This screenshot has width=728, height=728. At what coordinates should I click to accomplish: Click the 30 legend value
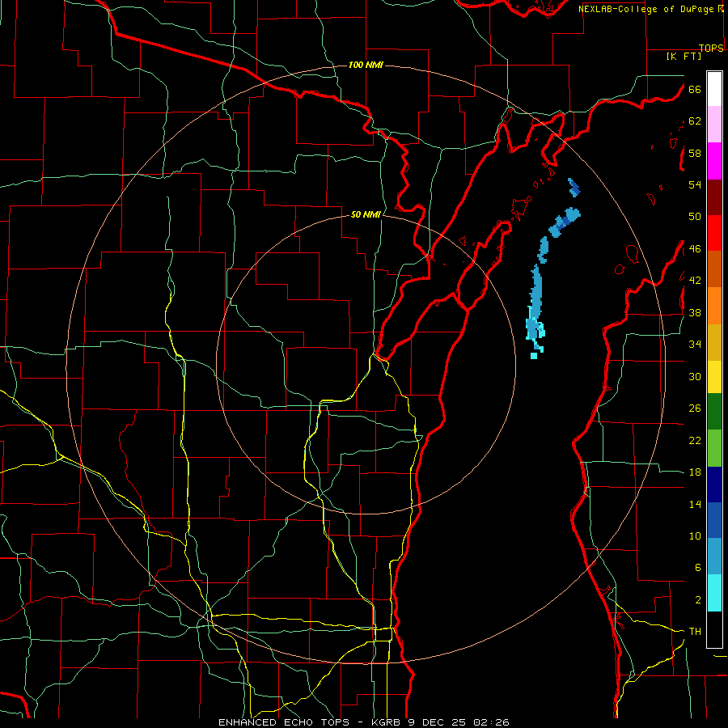point(695,376)
